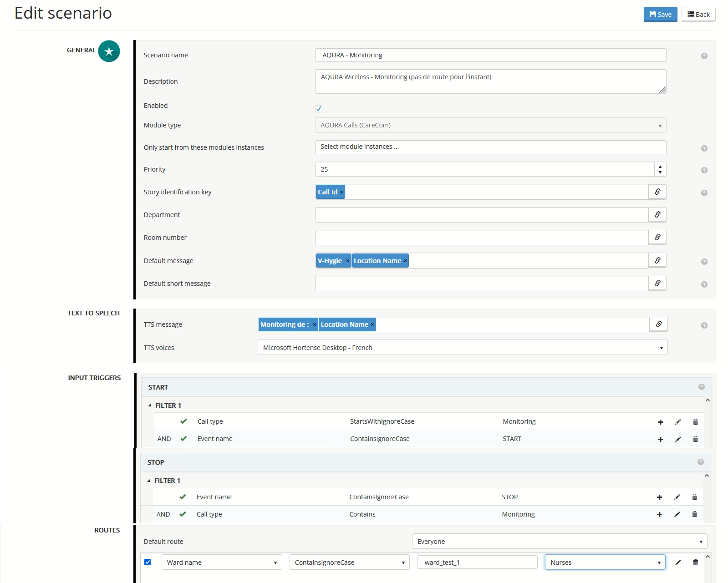
Task: Click link icon for Default short message
Action: [x=657, y=284]
